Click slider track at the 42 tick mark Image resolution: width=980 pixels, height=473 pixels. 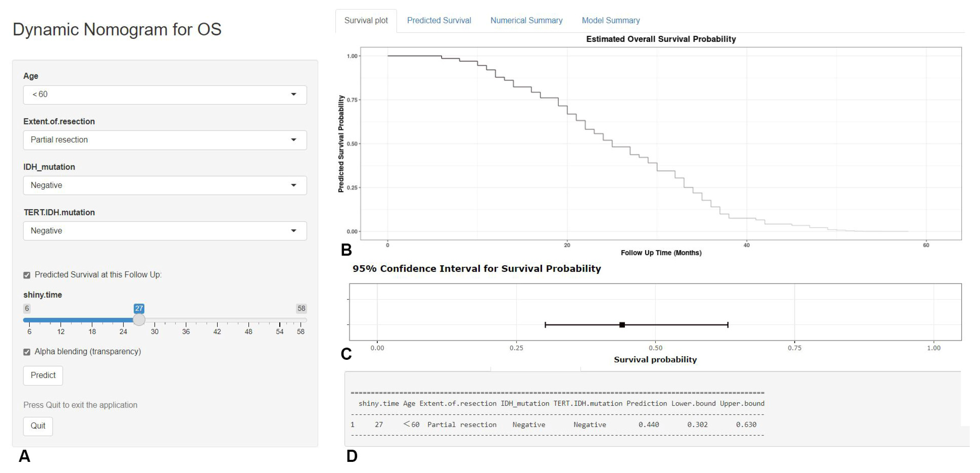pyautogui.click(x=217, y=320)
